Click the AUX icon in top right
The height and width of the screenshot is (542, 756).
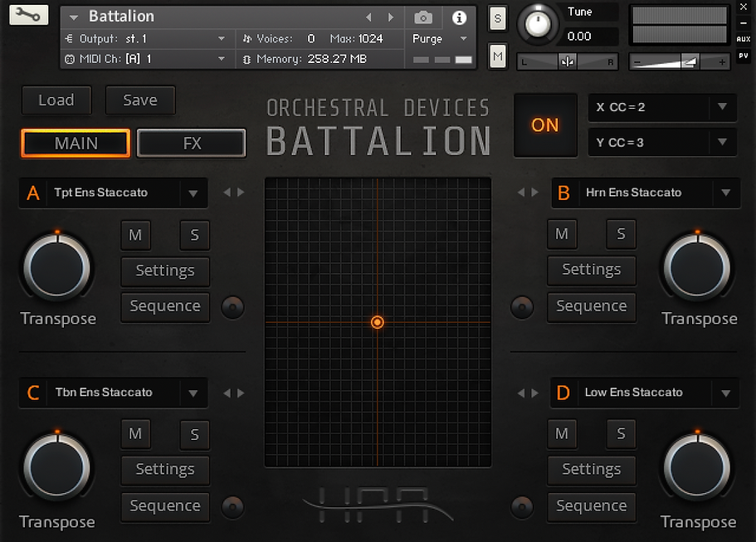743,39
